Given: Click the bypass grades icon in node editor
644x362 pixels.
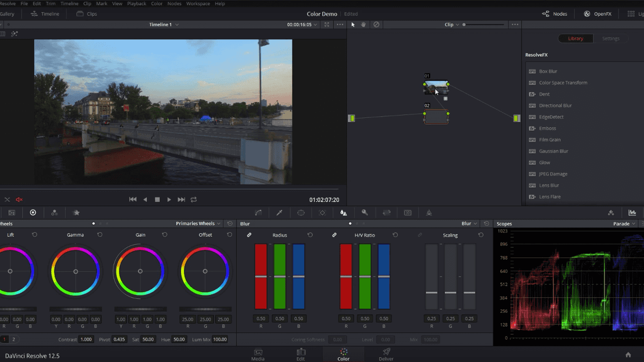Looking at the screenshot, I should (x=376, y=24).
